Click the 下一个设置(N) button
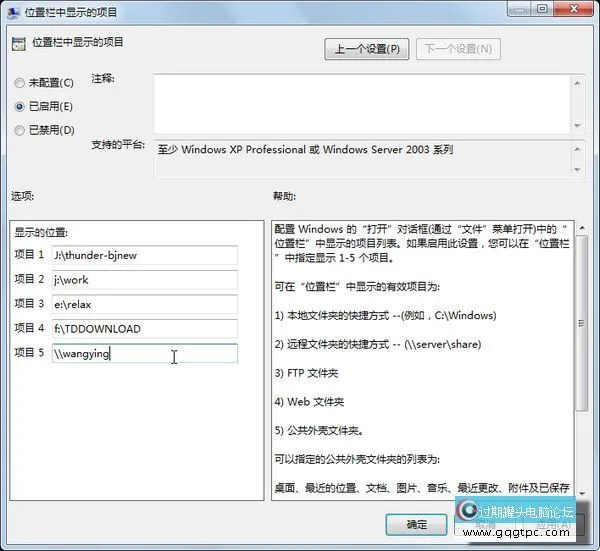 click(458, 49)
